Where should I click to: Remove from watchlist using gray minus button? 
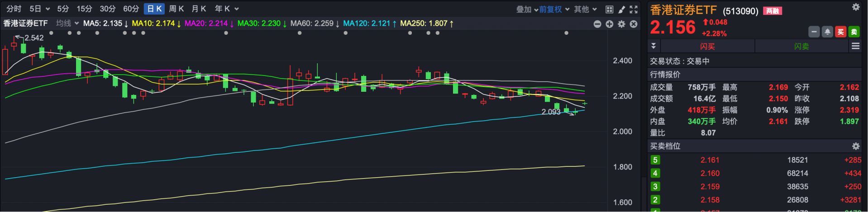(x=814, y=32)
